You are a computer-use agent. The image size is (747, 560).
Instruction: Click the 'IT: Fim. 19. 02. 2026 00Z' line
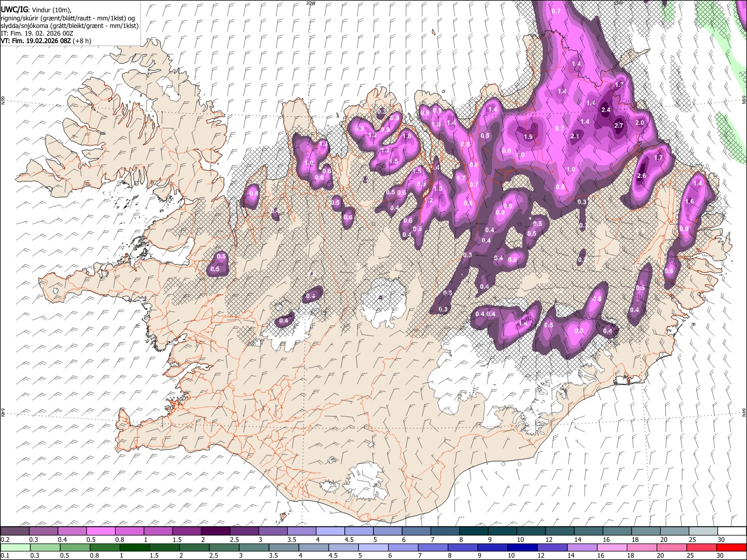pyautogui.click(x=37, y=33)
